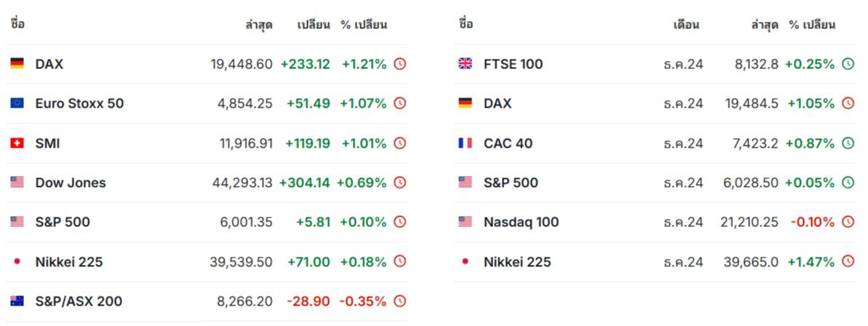The height and width of the screenshot is (326, 868).
Task: Click the red clock icon for Nasdaq 100
Action: (x=848, y=223)
